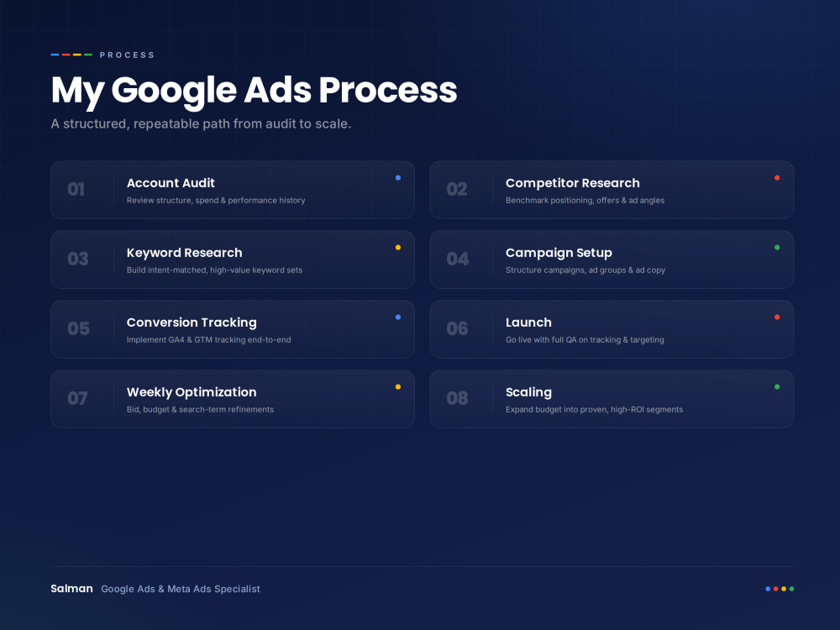The image size is (840, 630).
Task: Click step number 07
Action: (77, 398)
